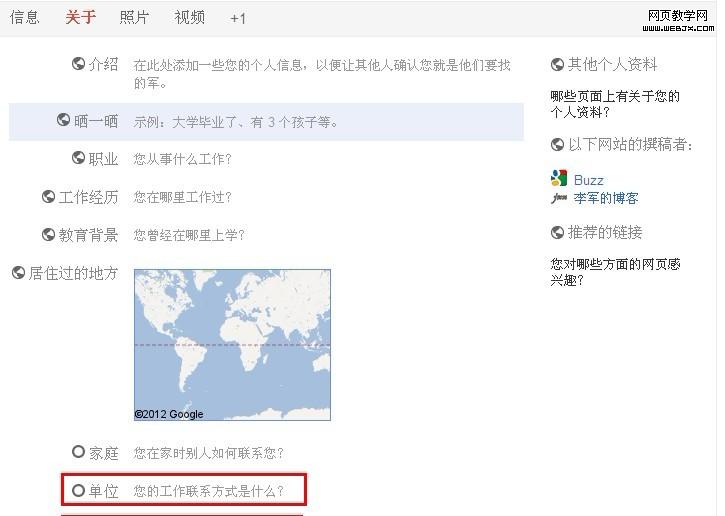Click the globe visibility icon beside 职业
Viewport: 725px width, 516px height.
(x=79, y=158)
